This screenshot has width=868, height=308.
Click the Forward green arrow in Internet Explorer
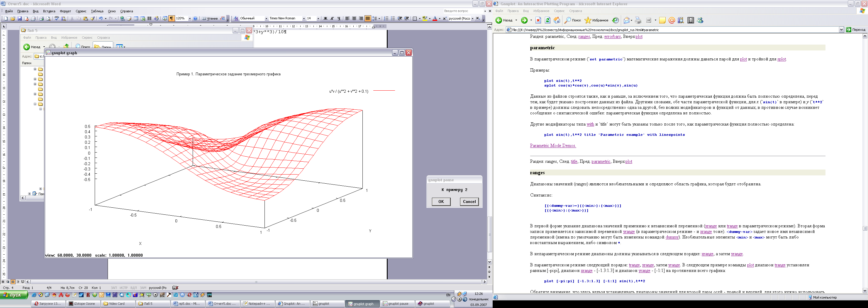[524, 20]
